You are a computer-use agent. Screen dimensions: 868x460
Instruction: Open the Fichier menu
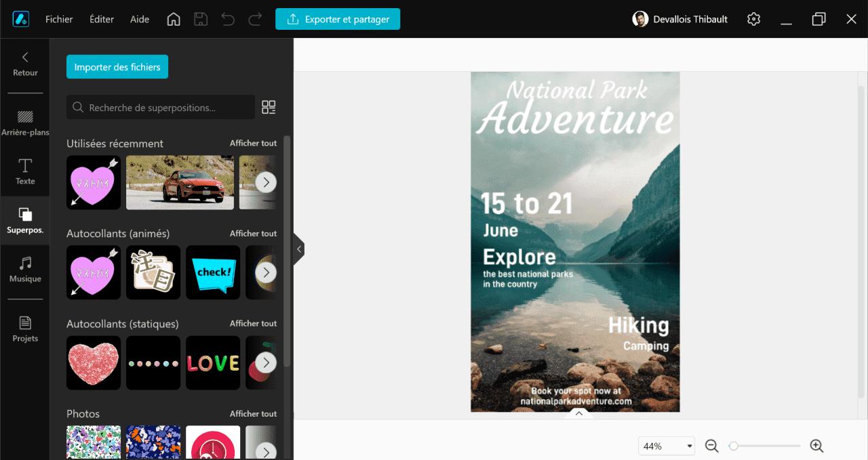click(59, 19)
